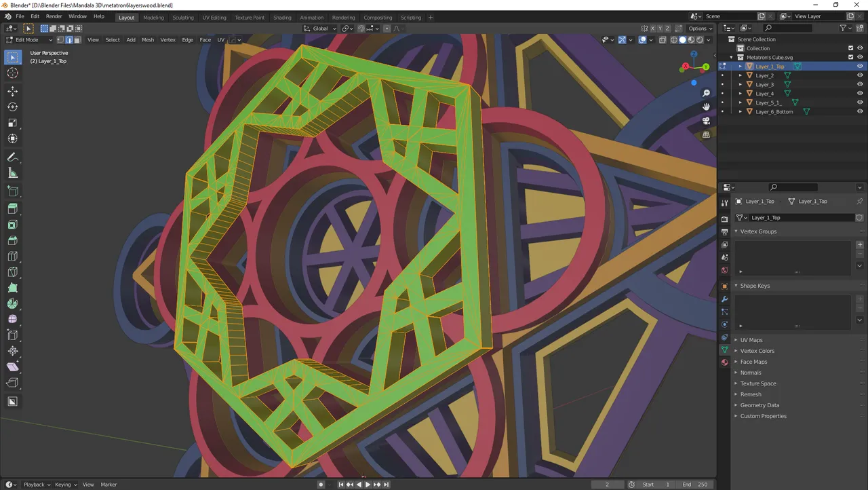868x490 pixels.
Task: Open the Edit Mode dropdown
Action: click(x=29, y=39)
